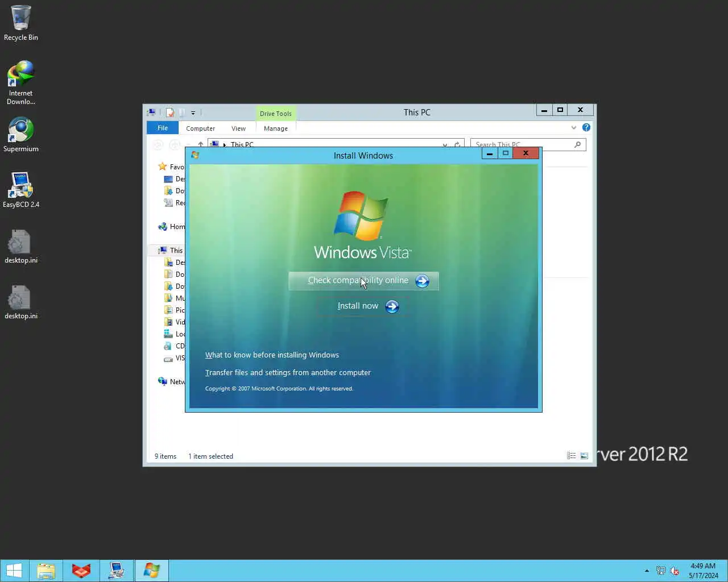Open the computer utility icon on taskbar
The height and width of the screenshot is (582, 728).
pyautogui.click(x=117, y=571)
